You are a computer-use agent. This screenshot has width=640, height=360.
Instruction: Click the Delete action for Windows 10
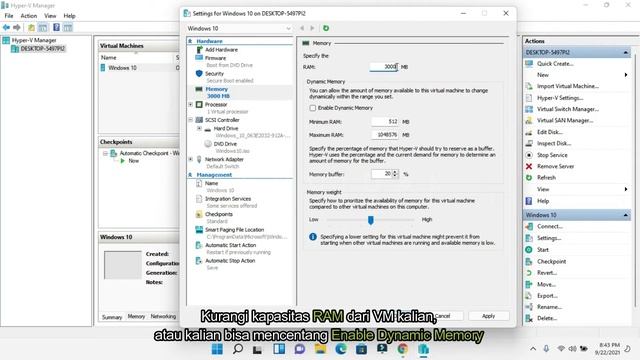[547, 318]
